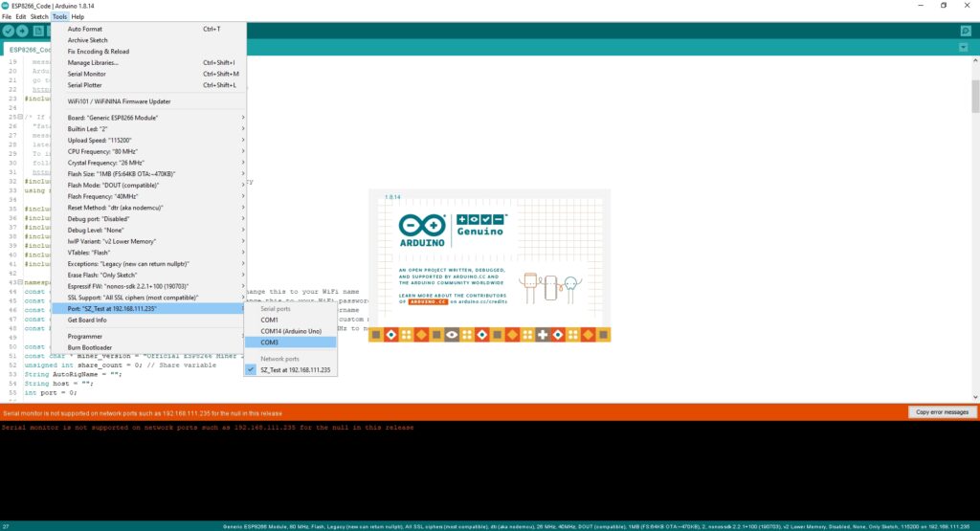Click the highlighted Port: SZ_Test entry
This screenshot has width=980, height=531.
[x=148, y=309]
